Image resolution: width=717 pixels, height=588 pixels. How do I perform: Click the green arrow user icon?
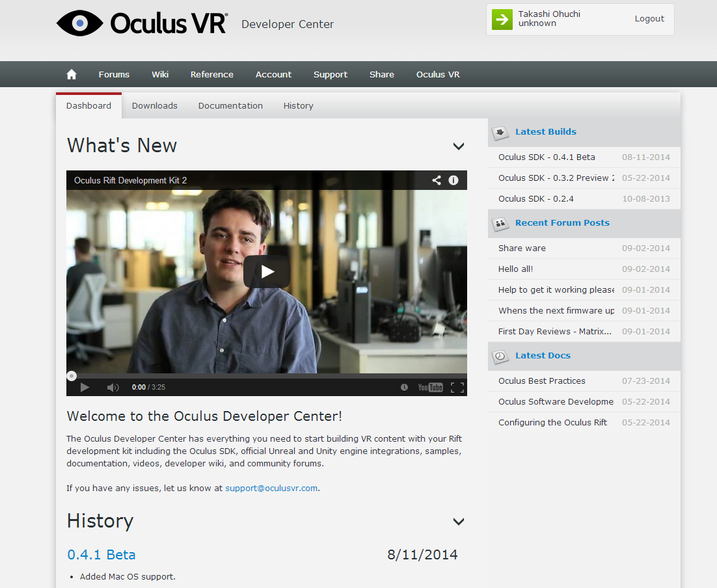tap(502, 20)
